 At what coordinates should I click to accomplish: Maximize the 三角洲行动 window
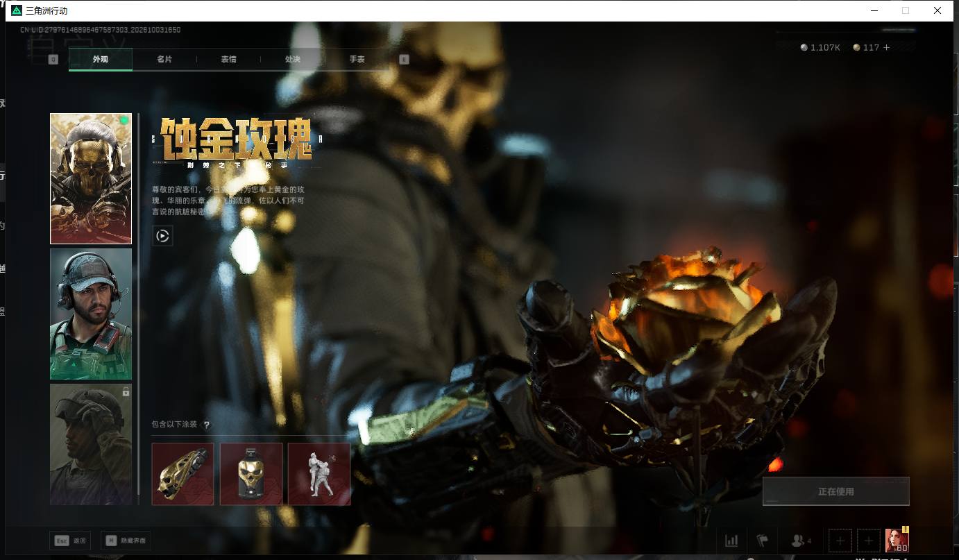906,10
